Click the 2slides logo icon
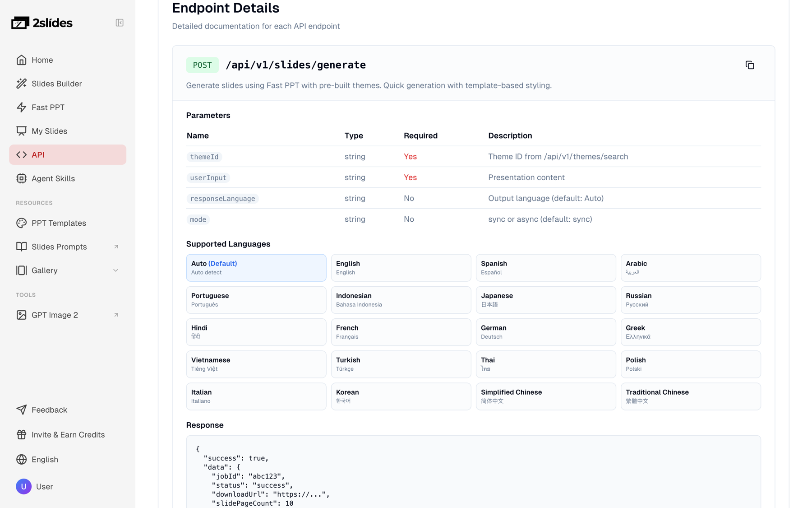 point(20,23)
